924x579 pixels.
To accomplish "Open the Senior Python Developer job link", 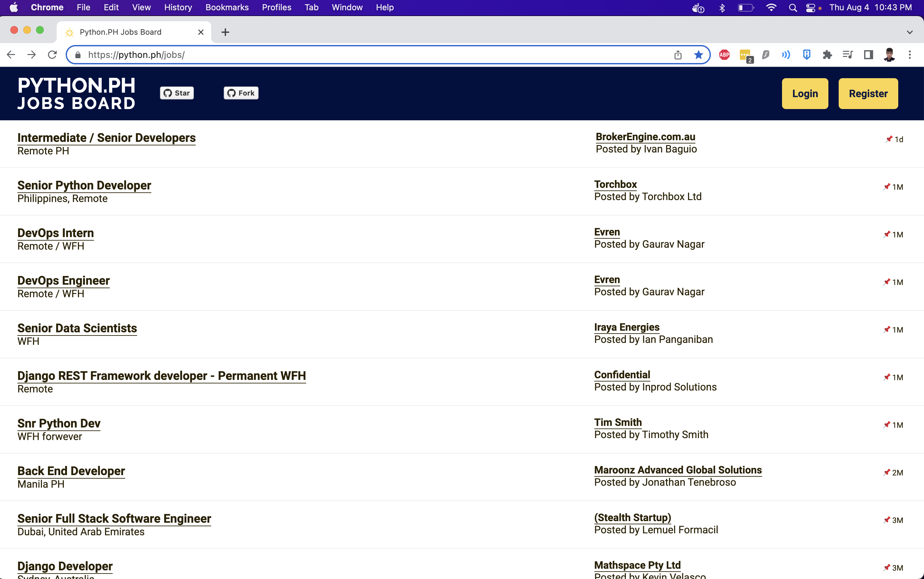I will (84, 185).
